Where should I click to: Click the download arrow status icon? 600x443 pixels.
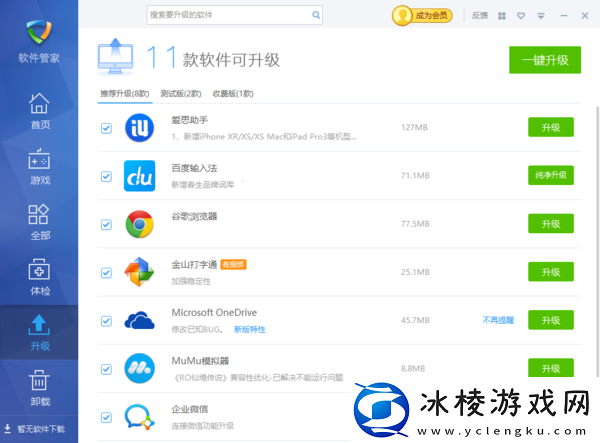(7, 428)
